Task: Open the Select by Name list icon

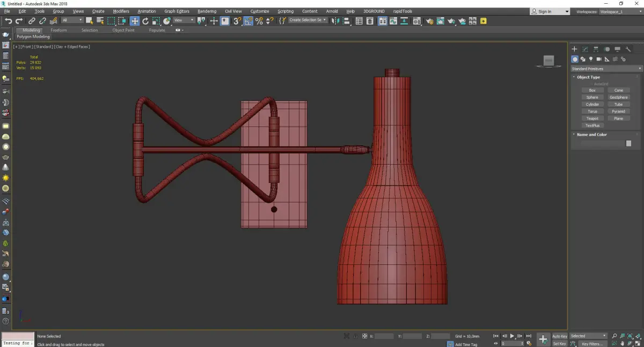Action: click(x=100, y=21)
